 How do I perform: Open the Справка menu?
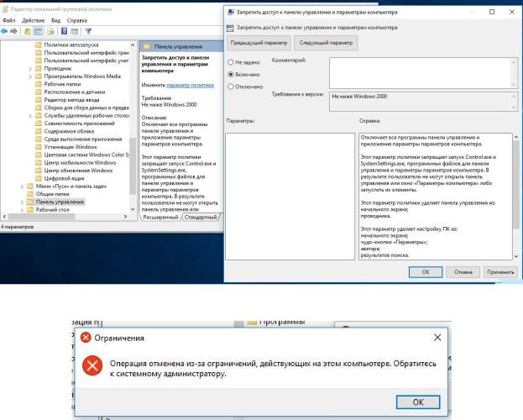point(77,20)
